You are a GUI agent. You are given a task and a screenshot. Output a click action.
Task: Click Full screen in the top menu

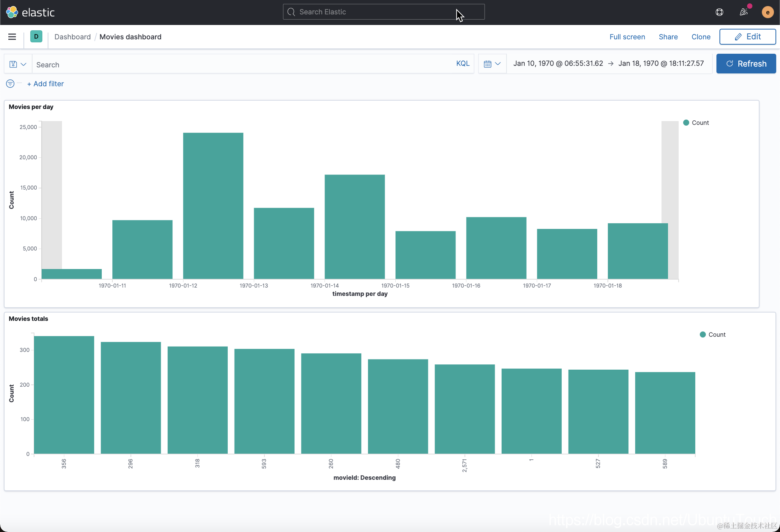(627, 37)
